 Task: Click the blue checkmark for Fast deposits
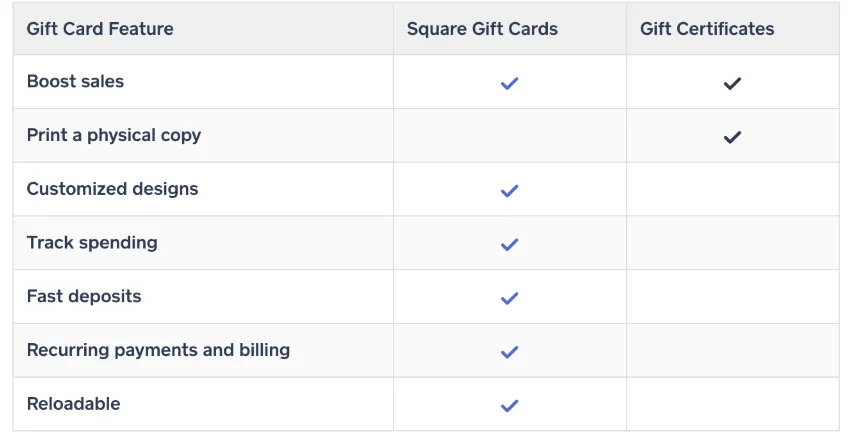coord(509,298)
